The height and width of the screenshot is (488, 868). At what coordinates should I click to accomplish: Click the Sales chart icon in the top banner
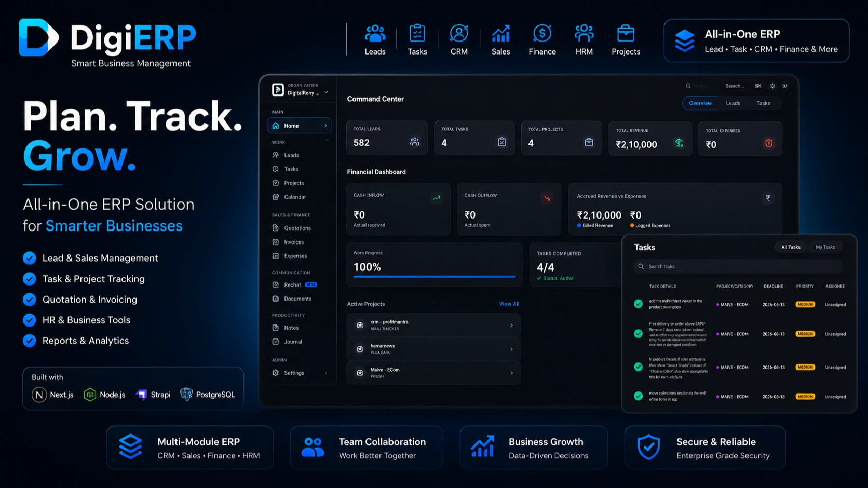pos(500,34)
